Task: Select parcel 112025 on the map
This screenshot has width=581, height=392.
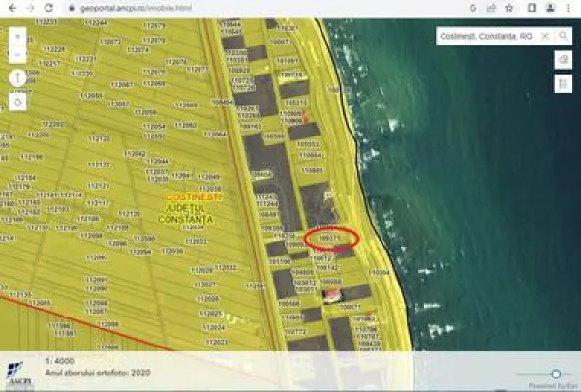Action: [210, 314]
